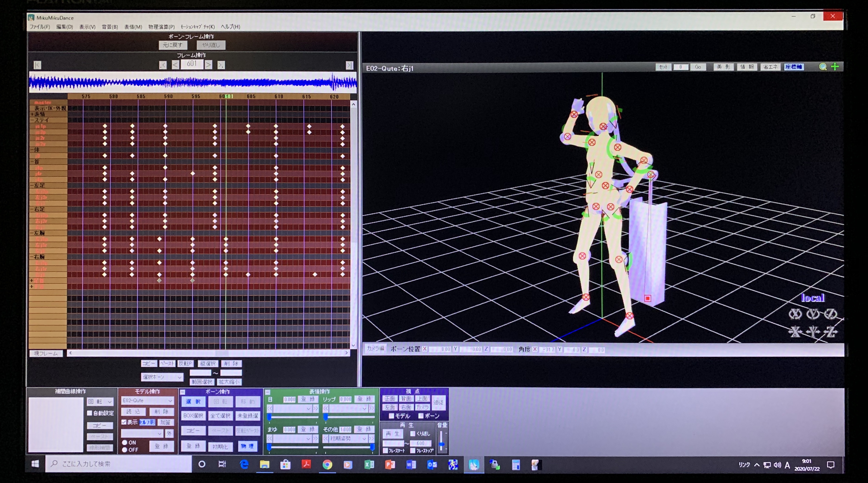The width and height of the screenshot is (868, 483).
Task: Open Word from taskbar
Action: (411, 465)
